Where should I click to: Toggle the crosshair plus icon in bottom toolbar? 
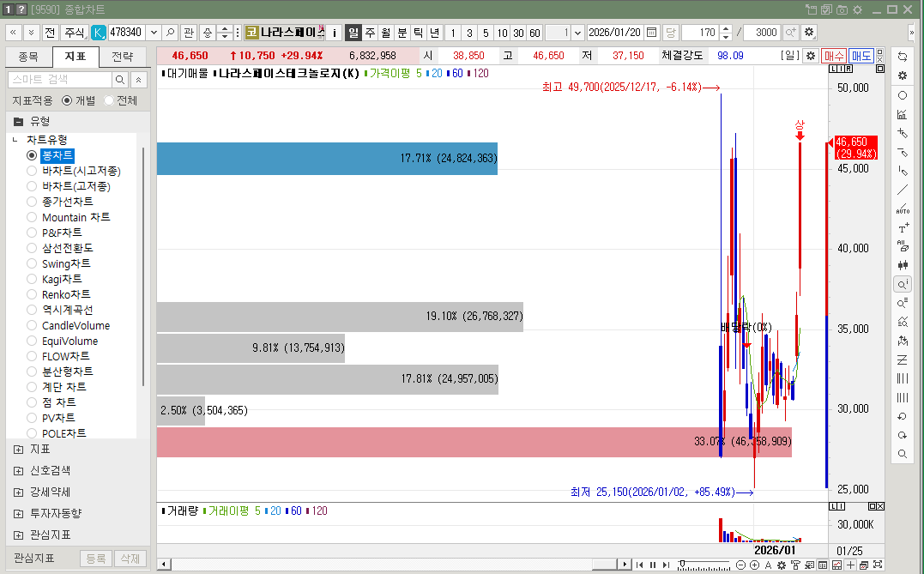(850, 565)
